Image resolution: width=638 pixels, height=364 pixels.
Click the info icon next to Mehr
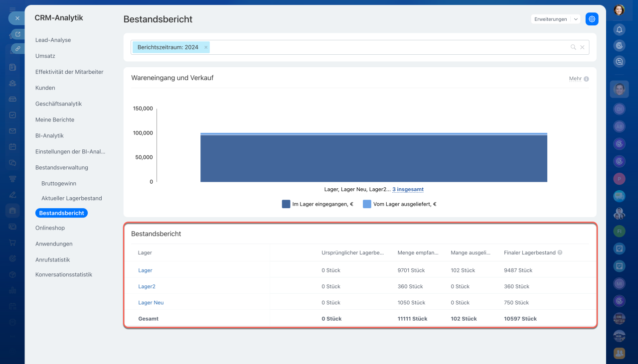[x=586, y=79]
